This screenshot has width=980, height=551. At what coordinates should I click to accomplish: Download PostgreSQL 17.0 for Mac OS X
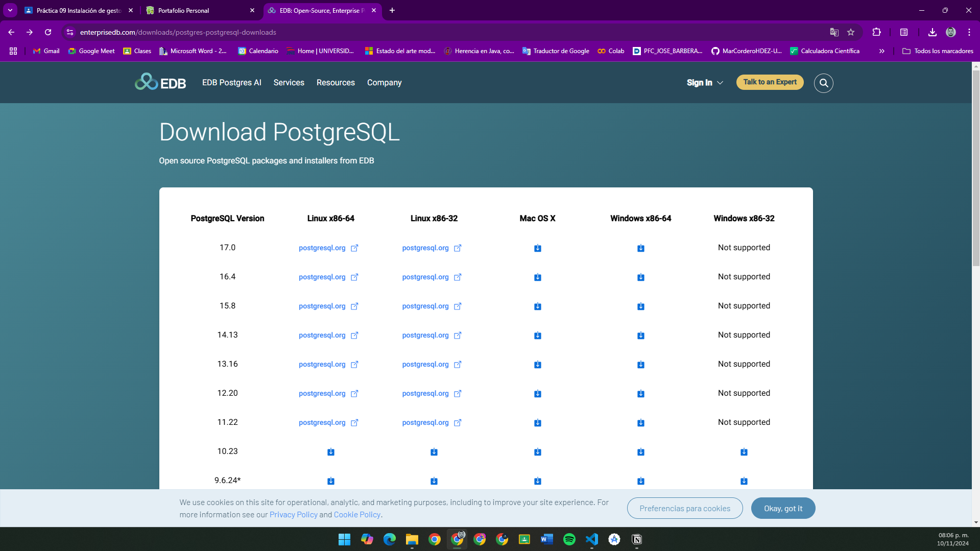pos(538,248)
